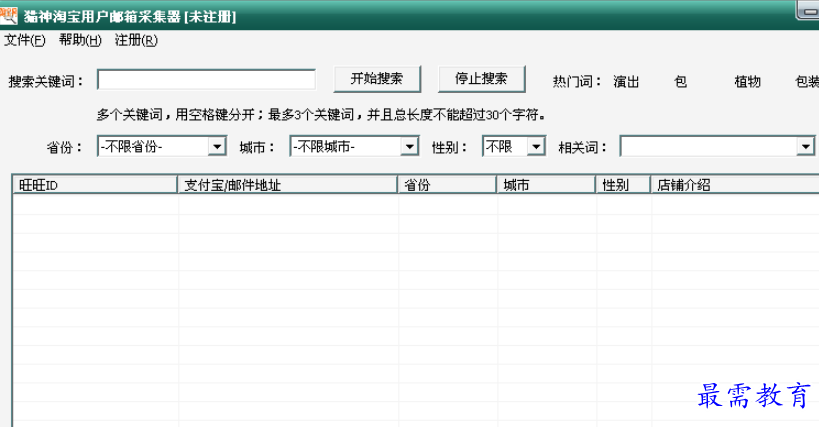Sort by the 省份 column header
This screenshot has width=819, height=427.
pos(447,185)
